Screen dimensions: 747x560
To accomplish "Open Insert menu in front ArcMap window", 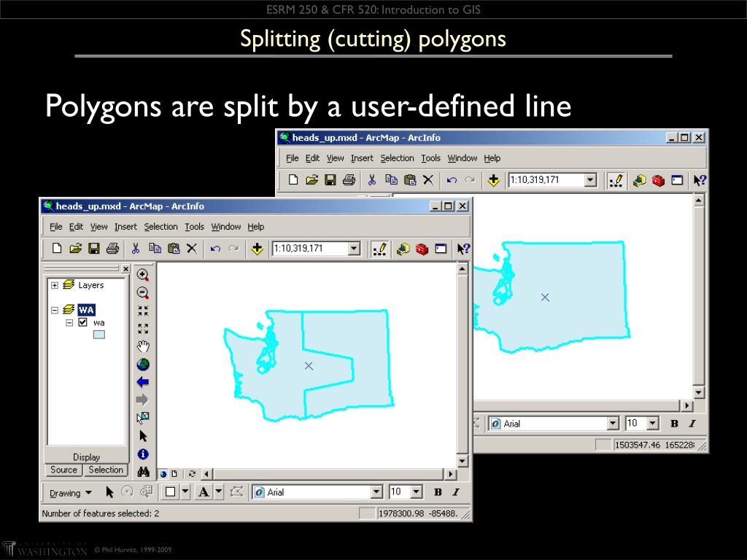I will [125, 227].
